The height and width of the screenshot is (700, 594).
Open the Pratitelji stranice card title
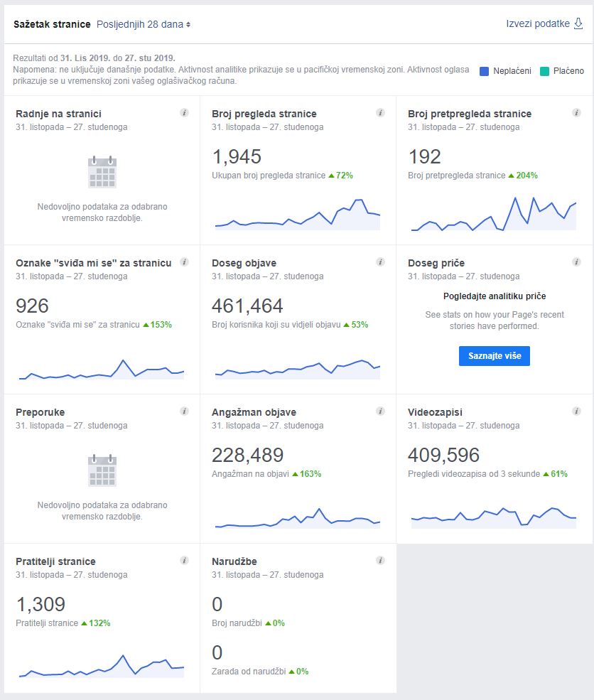[56, 561]
